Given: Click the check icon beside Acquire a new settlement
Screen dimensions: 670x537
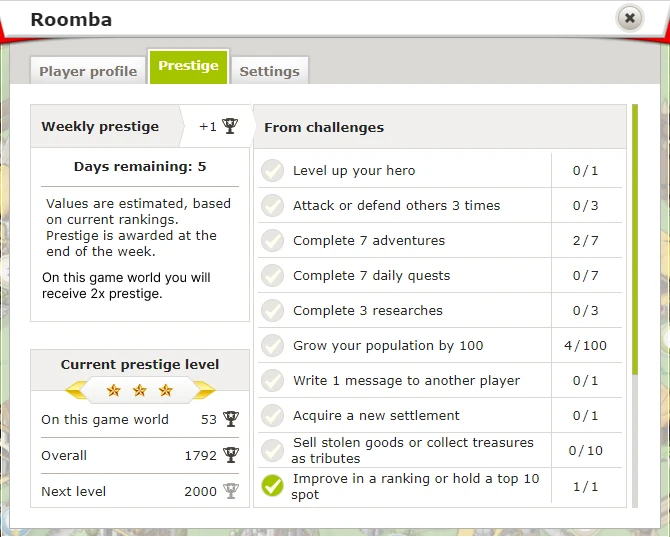Looking at the screenshot, I should [x=272, y=416].
